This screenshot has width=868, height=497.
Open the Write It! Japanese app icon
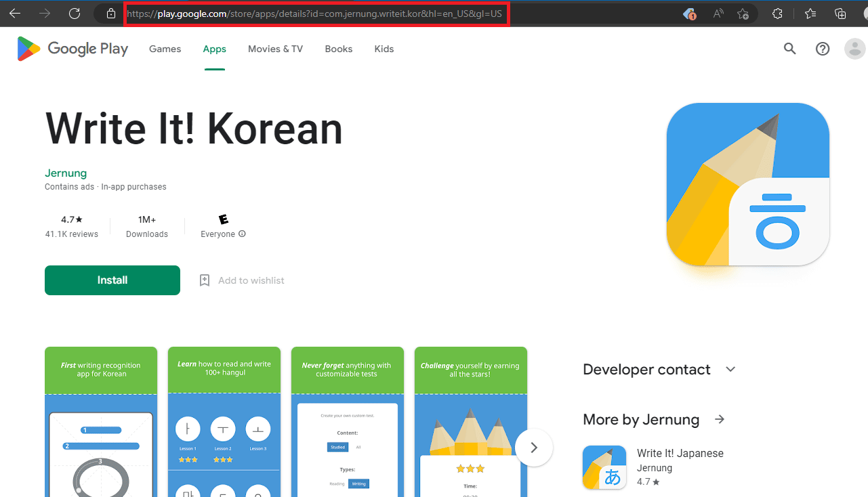pyautogui.click(x=604, y=467)
